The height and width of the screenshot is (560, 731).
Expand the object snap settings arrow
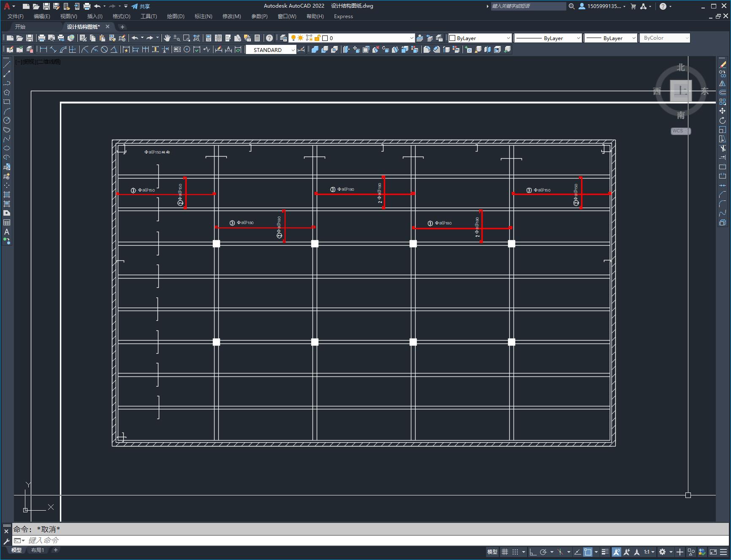pos(596,552)
